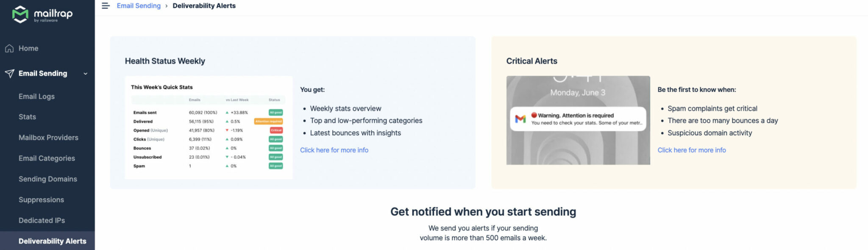Viewport: 868px width, 250px height.
Task: Open the hamburger menu at the top
Action: pos(105,6)
